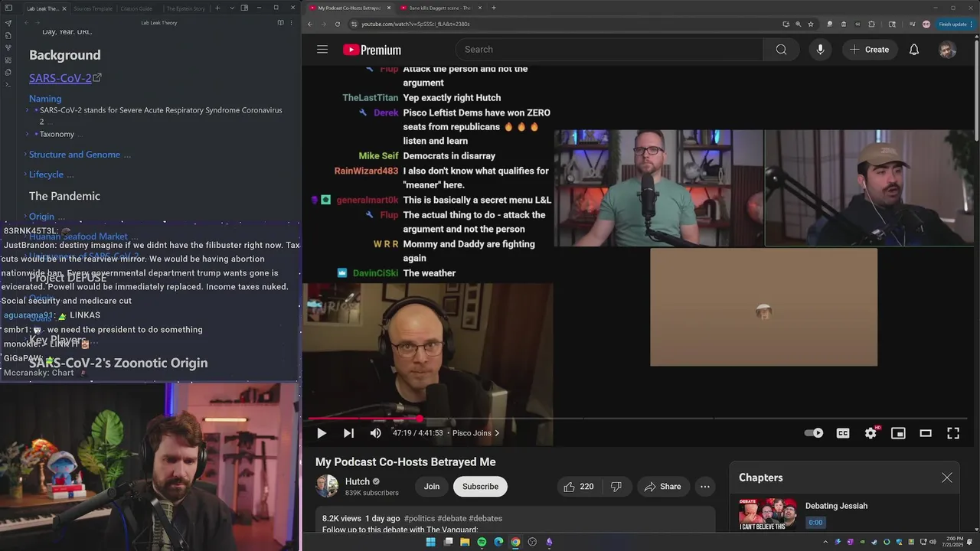
Task: Share the video
Action: point(663,487)
